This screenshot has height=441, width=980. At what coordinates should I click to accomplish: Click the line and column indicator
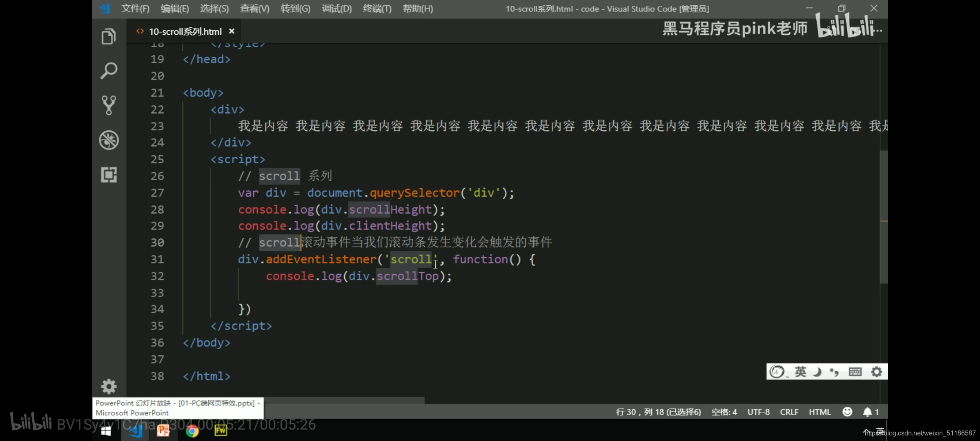click(658, 412)
